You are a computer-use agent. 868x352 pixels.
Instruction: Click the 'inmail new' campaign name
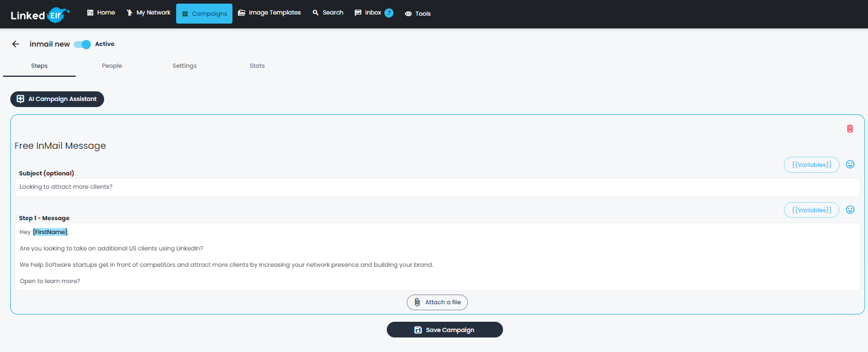pos(50,44)
